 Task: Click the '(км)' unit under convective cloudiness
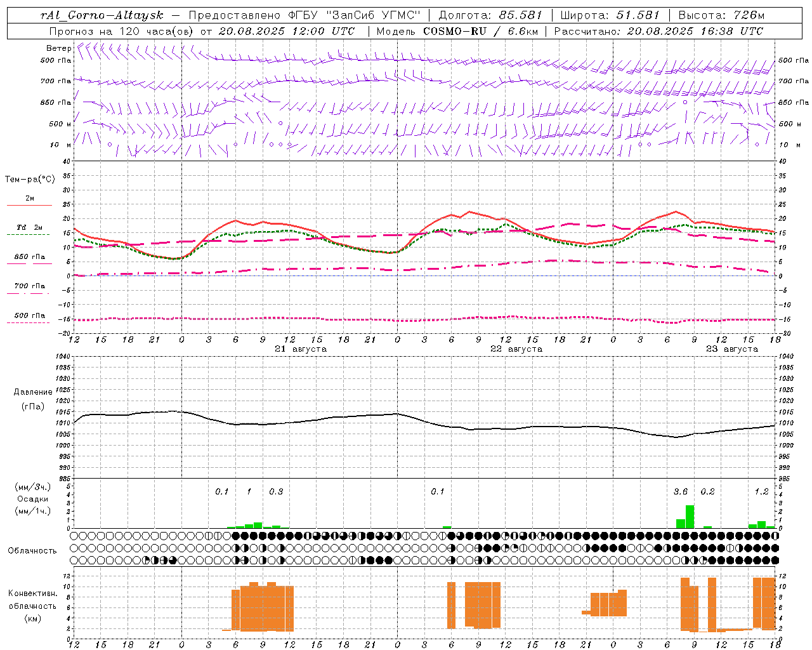point(33,618)
